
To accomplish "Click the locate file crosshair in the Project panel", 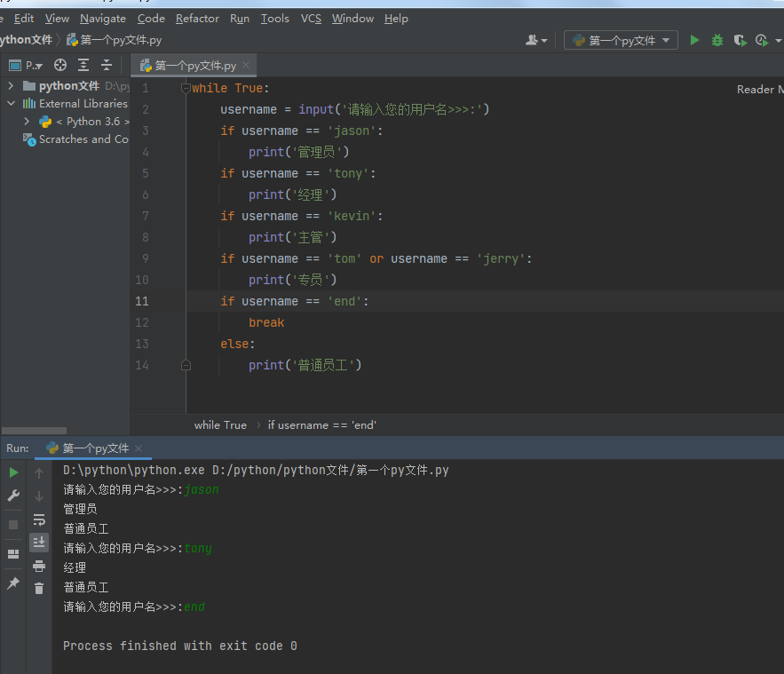I will [x=60, y=65].
